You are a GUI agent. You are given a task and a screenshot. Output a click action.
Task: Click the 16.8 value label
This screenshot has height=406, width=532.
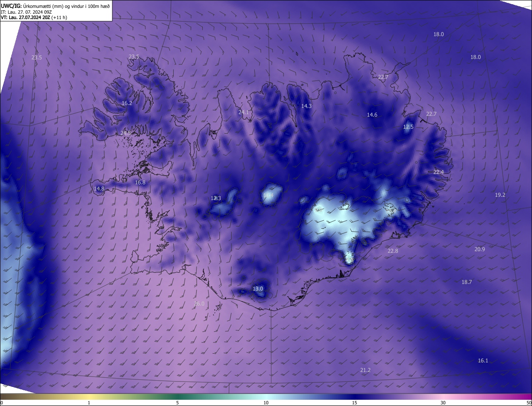[x=140, y=182]
